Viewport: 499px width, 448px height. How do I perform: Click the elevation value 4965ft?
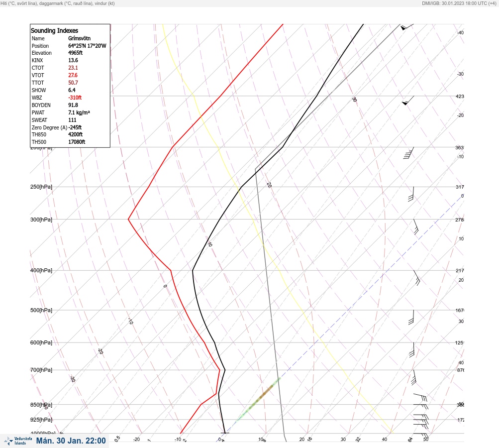tap(76, 53)
